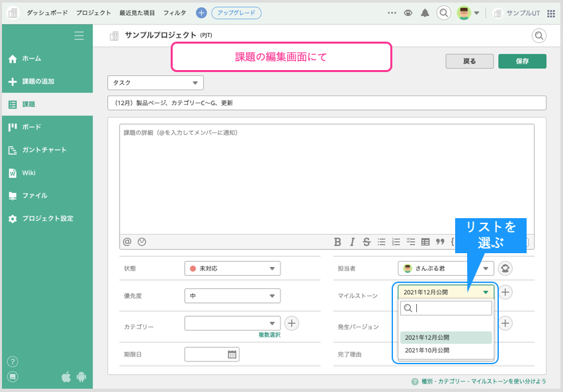Open the タスク issue type dropdown
Viewport: 563px width, 392px height.
tap(155, 83)
